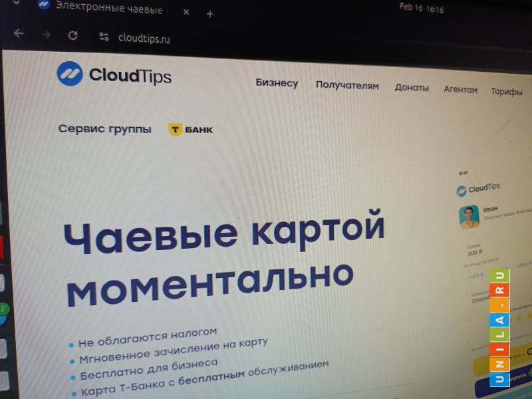Click the dock icon with green 7 badge
Viewport: 532px width, 399px height.
click(3, 313)
